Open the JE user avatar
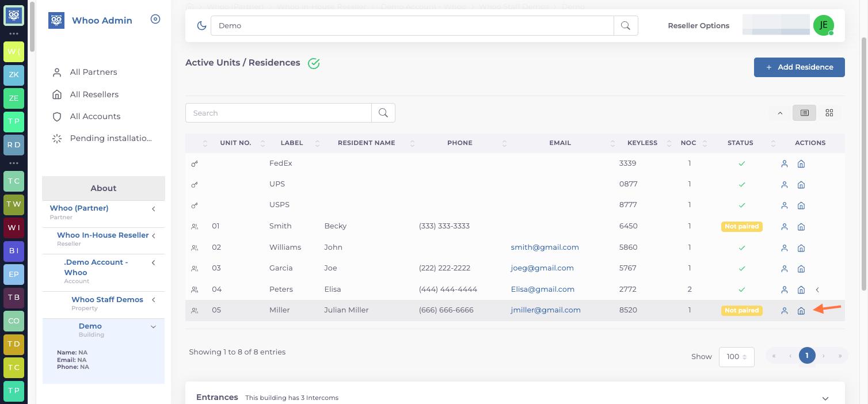868x404 pixels. click(x=823, y=25)
